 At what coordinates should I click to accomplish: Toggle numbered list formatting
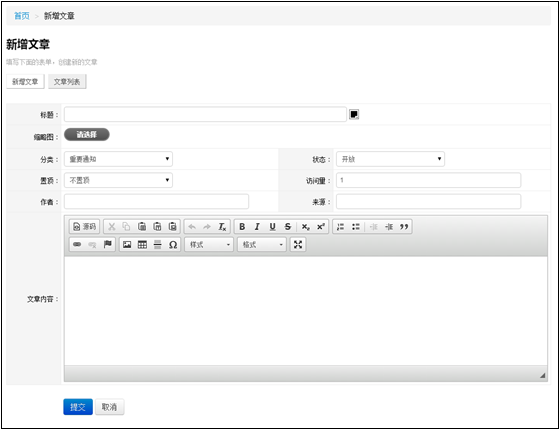click(340, 226)
